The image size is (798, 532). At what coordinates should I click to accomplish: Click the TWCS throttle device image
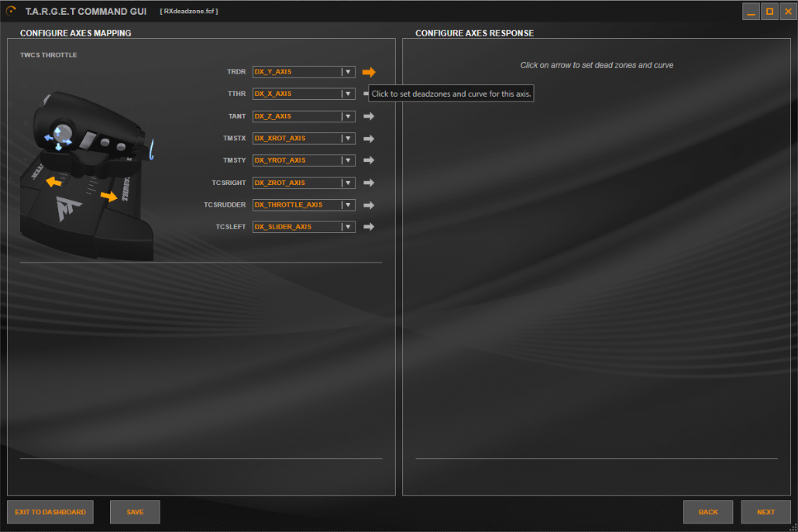[87, 176]
